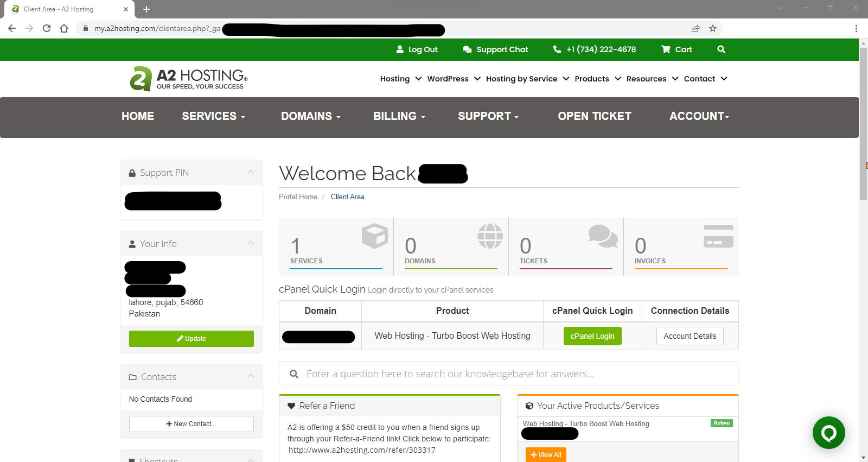Open the 1 Services stat tile
Screen dimensions: 868x462
[336, 246]
